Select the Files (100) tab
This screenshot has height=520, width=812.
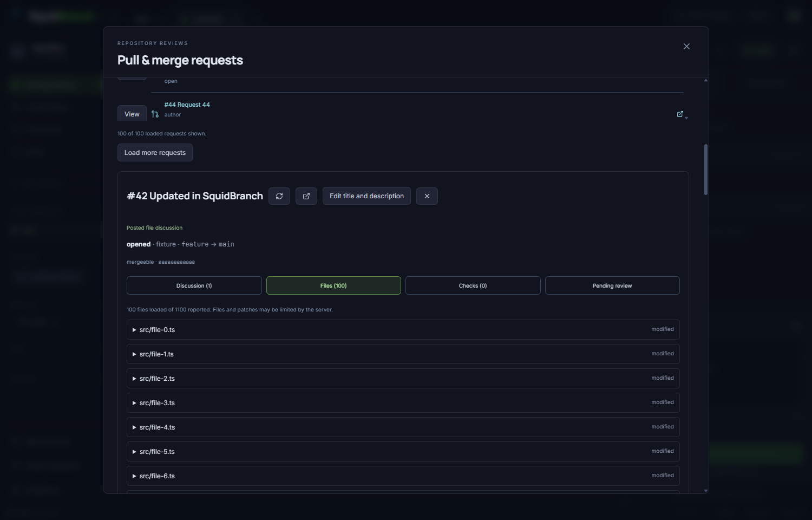[333, 285]
